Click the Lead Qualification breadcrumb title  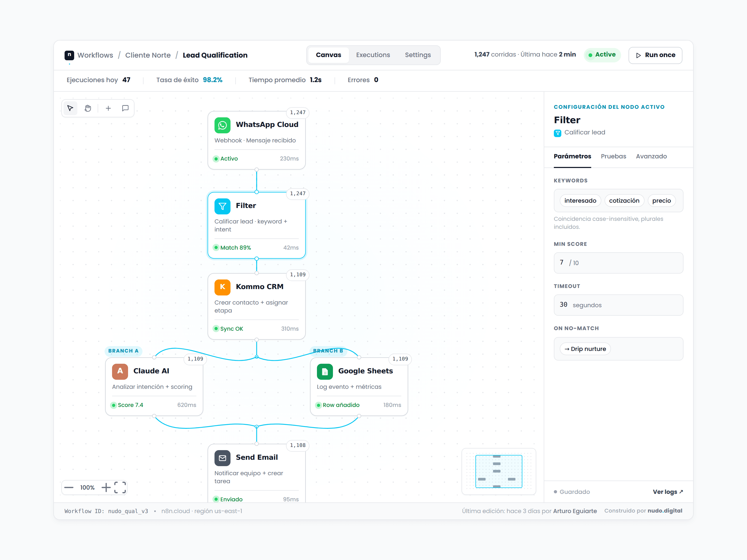click(215, 55)
